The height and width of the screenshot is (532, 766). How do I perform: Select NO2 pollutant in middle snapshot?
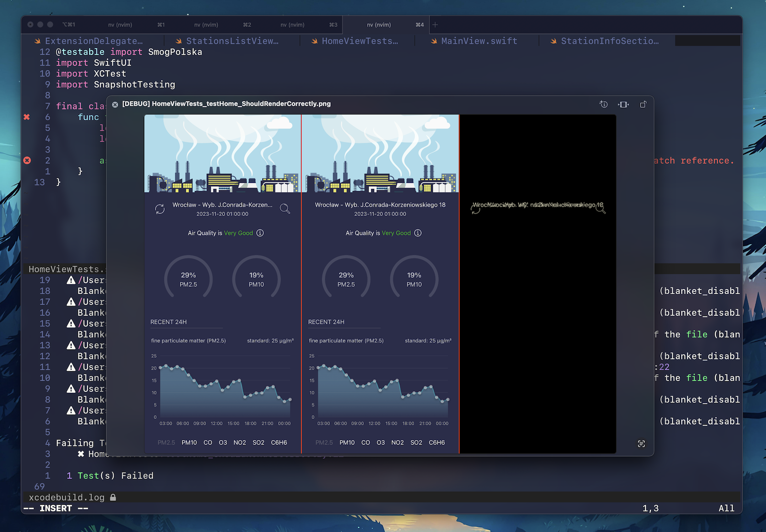[397, 443]
